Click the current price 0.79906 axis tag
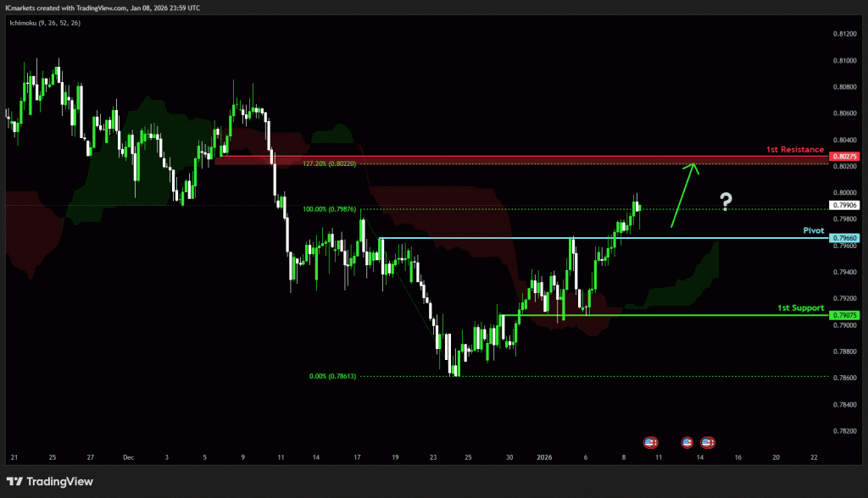The height and width of the screenshot is (498, 868). (x=846, y=205)
